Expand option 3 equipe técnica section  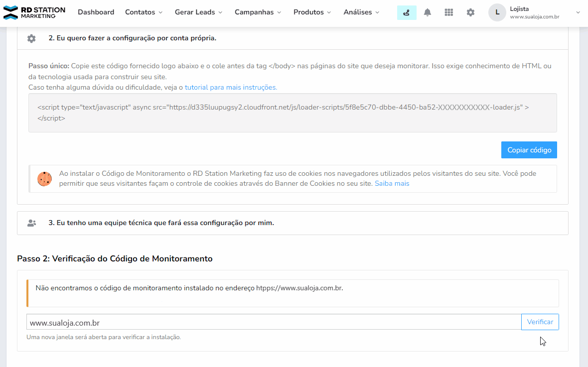click(x=293, y=223)
